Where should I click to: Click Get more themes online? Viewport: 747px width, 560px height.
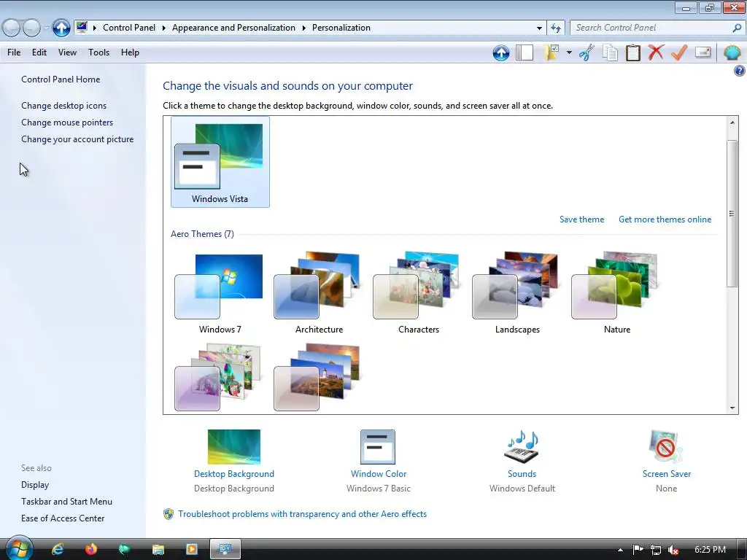[x=665, y=219]
